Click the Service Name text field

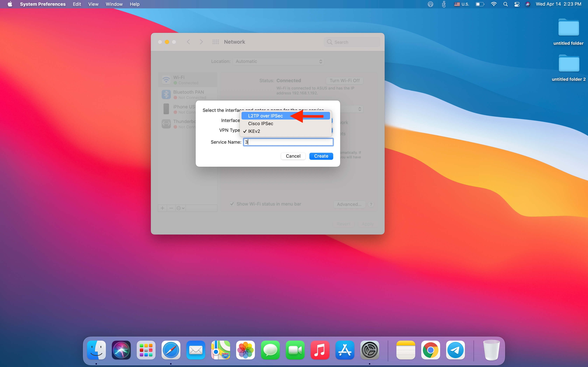[288, 142]
